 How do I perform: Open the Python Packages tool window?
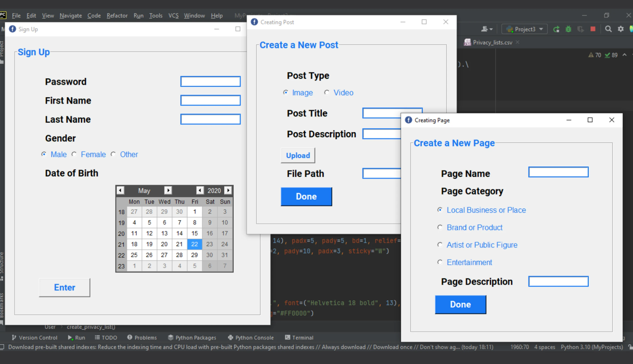point(192,338)
